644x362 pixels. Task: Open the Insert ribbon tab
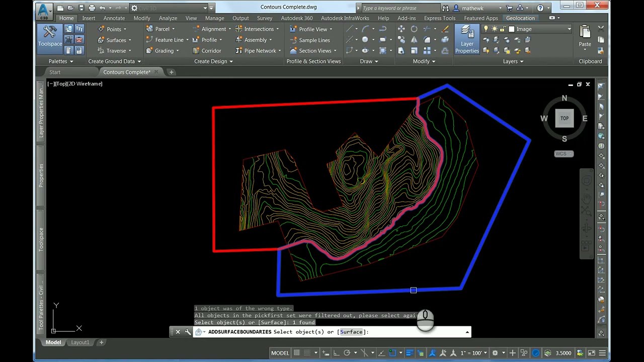[x=89, y=18]
